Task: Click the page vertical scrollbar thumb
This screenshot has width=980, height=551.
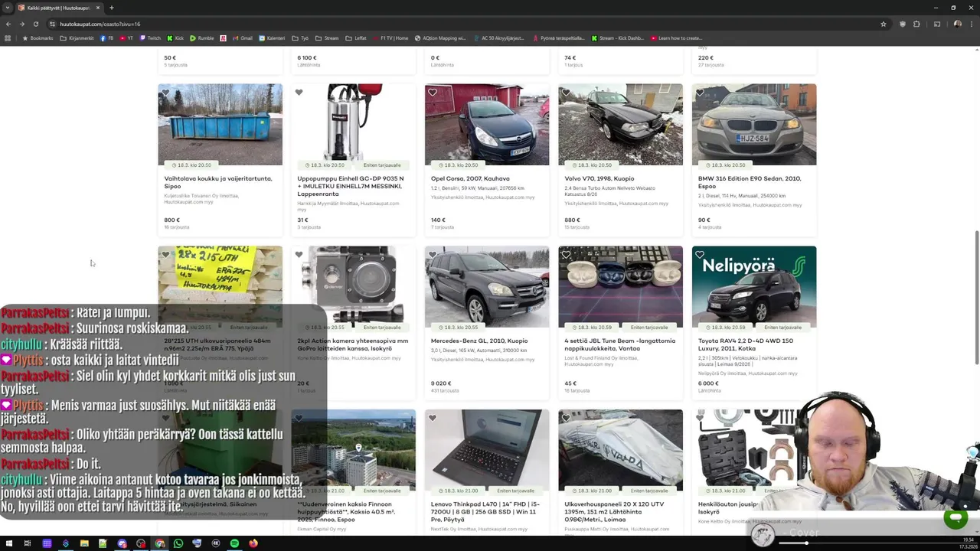Action: click(x=976, y=298)
